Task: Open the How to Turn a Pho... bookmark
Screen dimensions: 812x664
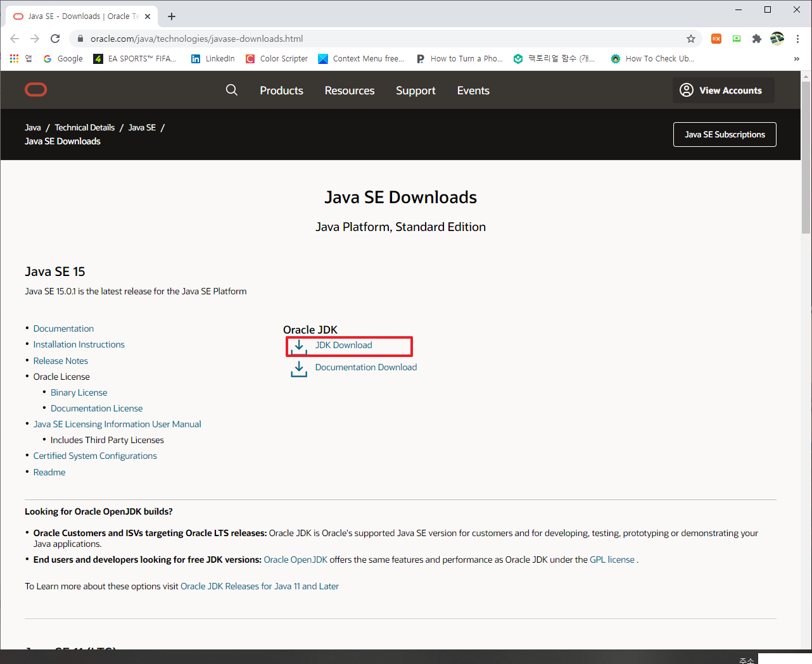Action: point(459,58)
